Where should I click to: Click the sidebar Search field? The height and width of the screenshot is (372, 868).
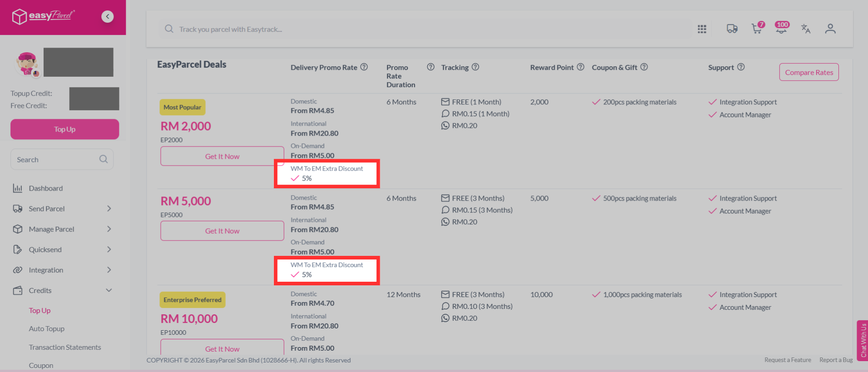62,159
